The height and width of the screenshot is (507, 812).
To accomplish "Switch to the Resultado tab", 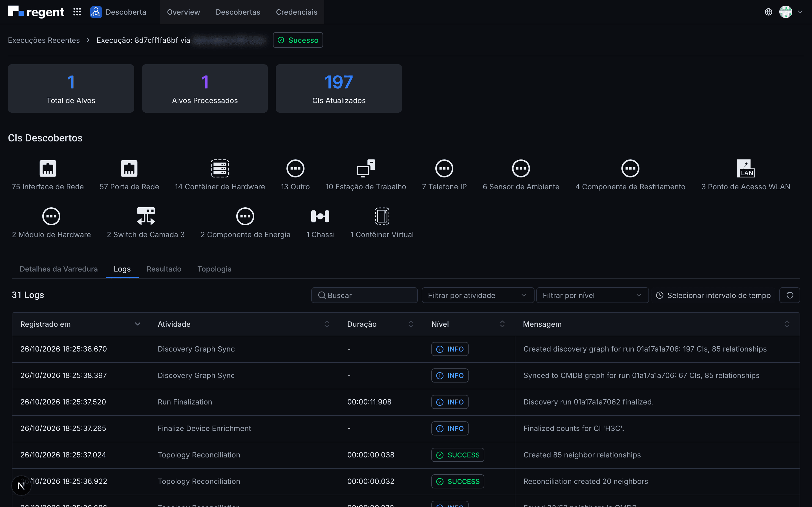I will [x=164, y=269].
